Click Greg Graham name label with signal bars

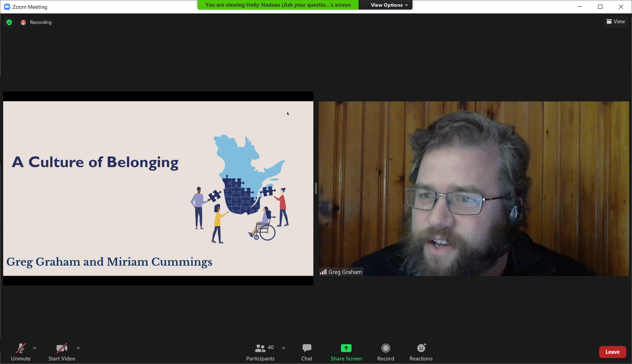[341, 272]
